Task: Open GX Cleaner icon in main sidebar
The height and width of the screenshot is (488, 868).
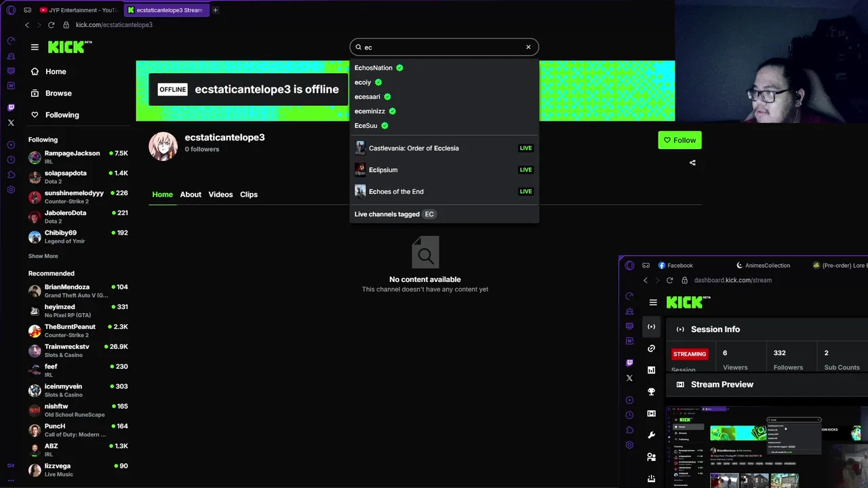Action: click(x=11, y=56)
